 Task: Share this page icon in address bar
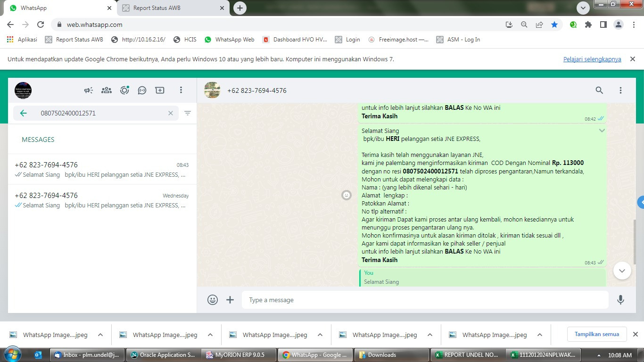539,25
